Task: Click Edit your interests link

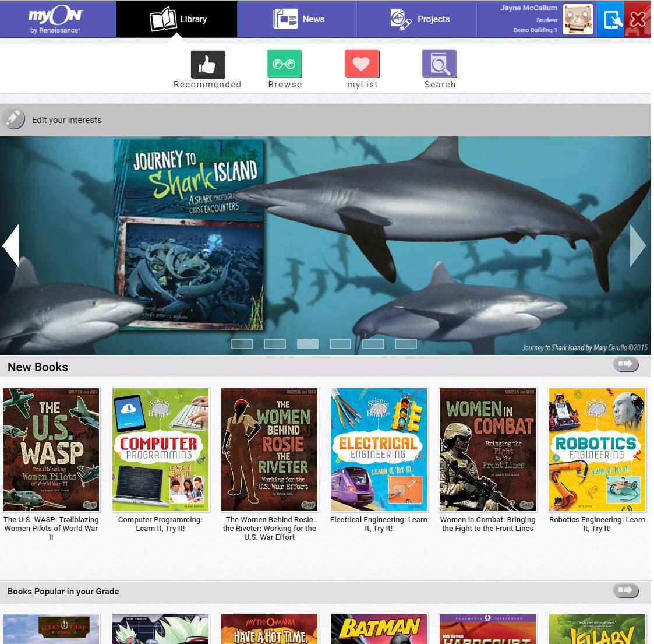Action: [x=67, y=120]
